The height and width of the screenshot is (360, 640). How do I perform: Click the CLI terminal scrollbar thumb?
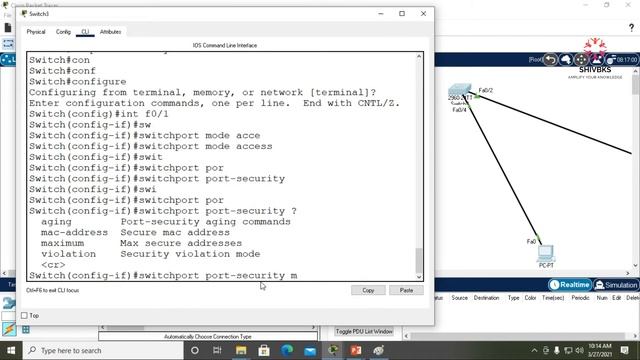[419, 260]
